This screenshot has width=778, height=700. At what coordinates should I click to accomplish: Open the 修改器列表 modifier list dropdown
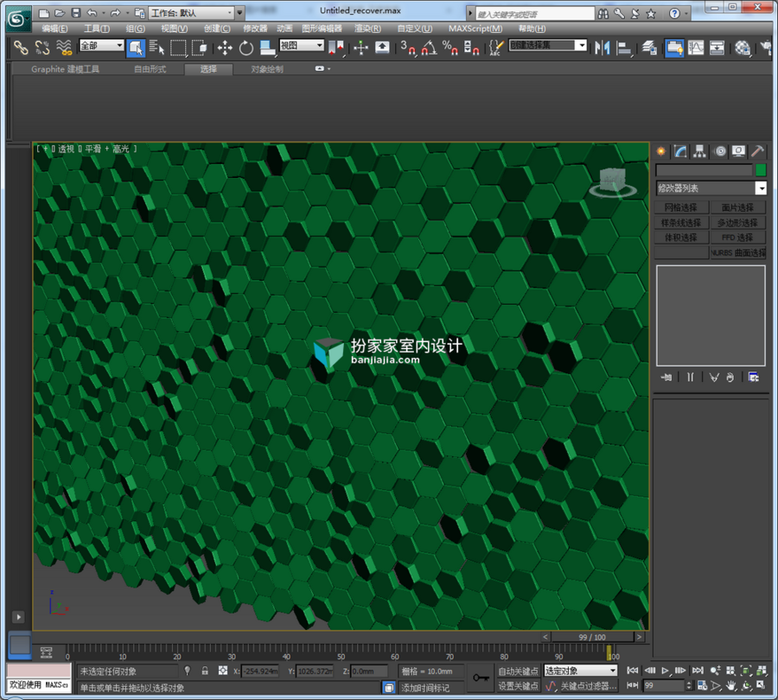click(x=711, y=188)
